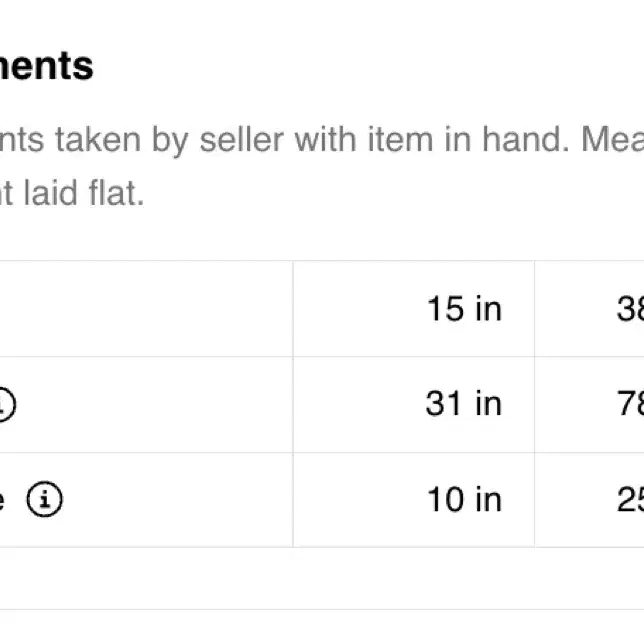Viewport: 644px width, 644px height.
Task: Click the empty label cell beside 15 in
Action: [x=146, y=309]
